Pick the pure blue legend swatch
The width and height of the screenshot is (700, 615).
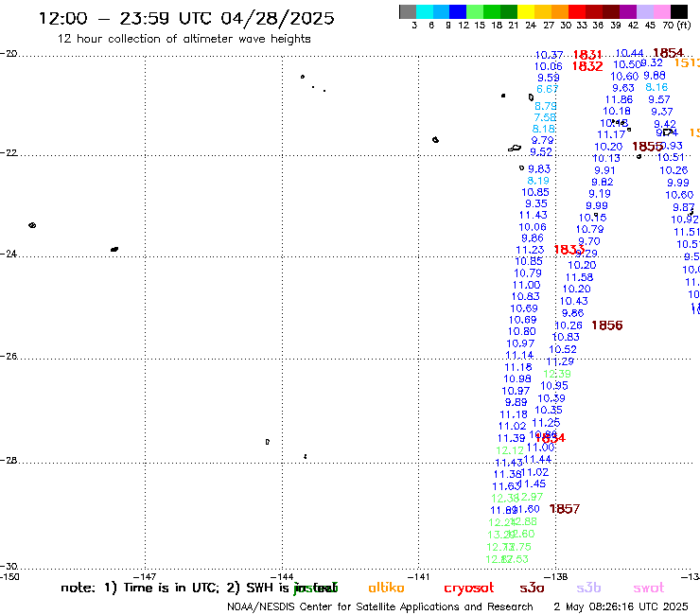[458, 11]
